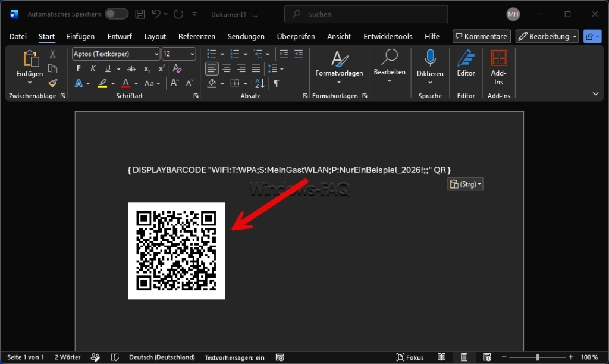Image resolution: width=609 pixels, height=364 pixels.
Task: Decrease paragraph indent
Action: click(284, 54)
